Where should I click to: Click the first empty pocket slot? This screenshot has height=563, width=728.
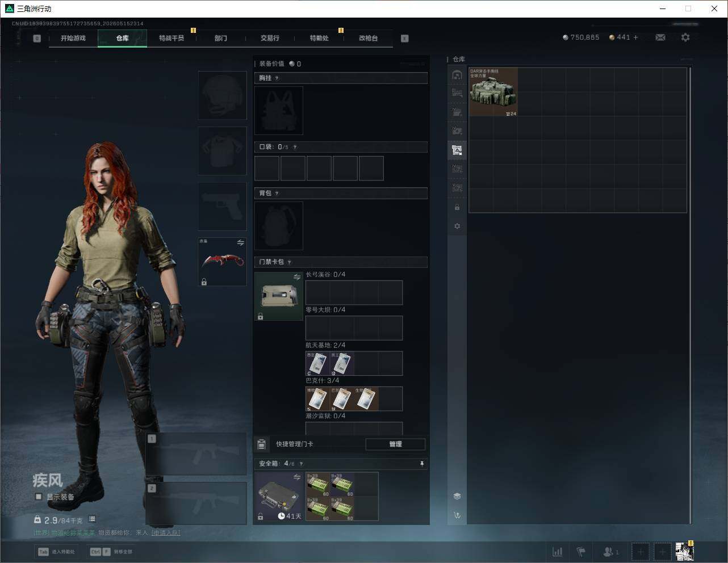coord(267,169)
